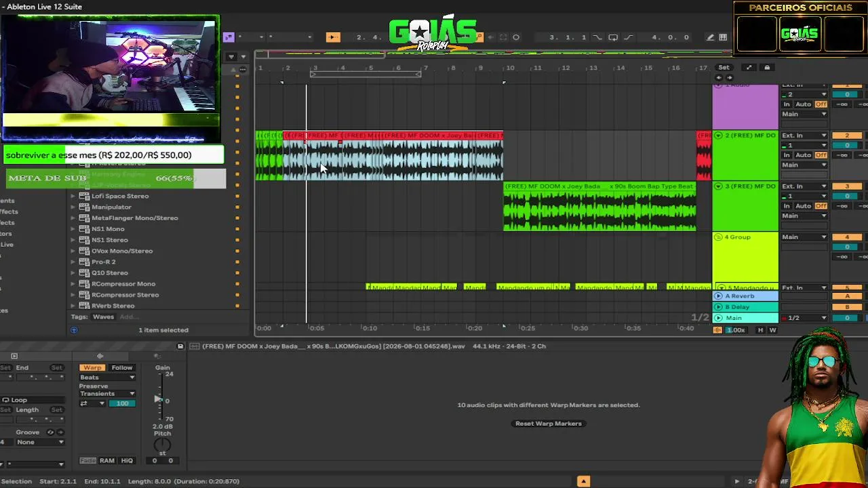Click the RCompressor Stereo plugin icon

[x=84, y=295]
